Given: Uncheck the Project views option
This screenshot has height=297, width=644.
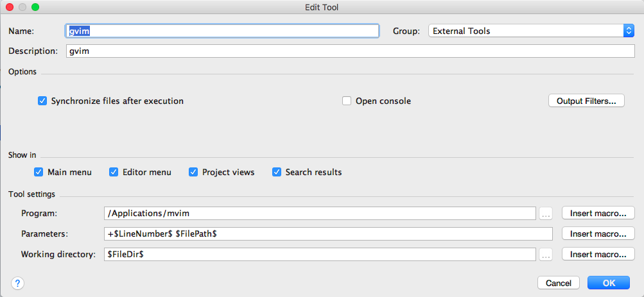Looking at the screenshot, I should (193, 173).
